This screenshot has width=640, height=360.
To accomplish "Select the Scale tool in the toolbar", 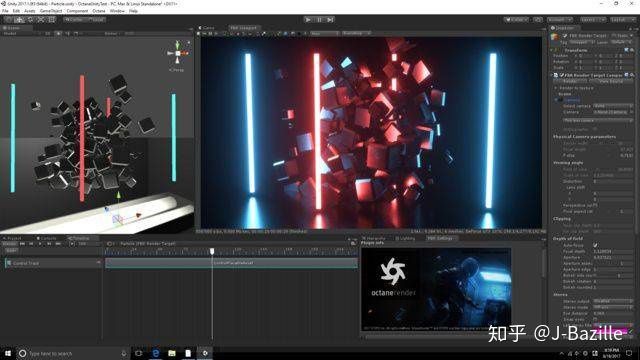I will [41, 19].
